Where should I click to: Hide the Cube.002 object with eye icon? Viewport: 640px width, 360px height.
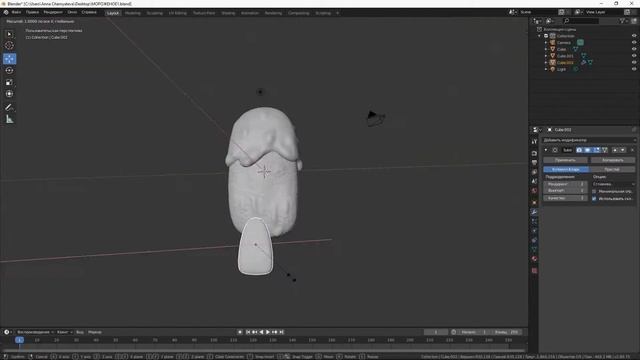pyautogui.click(x=634, y=62)
